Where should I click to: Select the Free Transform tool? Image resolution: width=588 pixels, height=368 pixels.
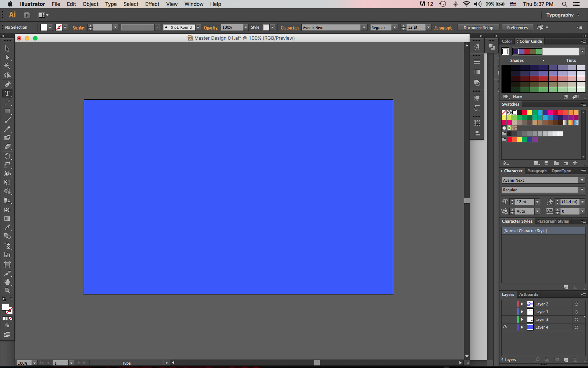tap(7, 183)
